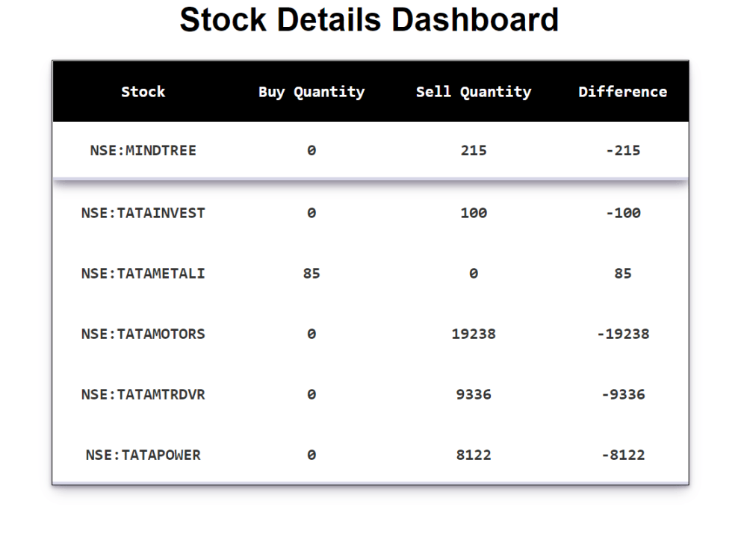Click TATAMTRDVR sell quantity 9336
This screenshot has height=560, width=747.
474,394
